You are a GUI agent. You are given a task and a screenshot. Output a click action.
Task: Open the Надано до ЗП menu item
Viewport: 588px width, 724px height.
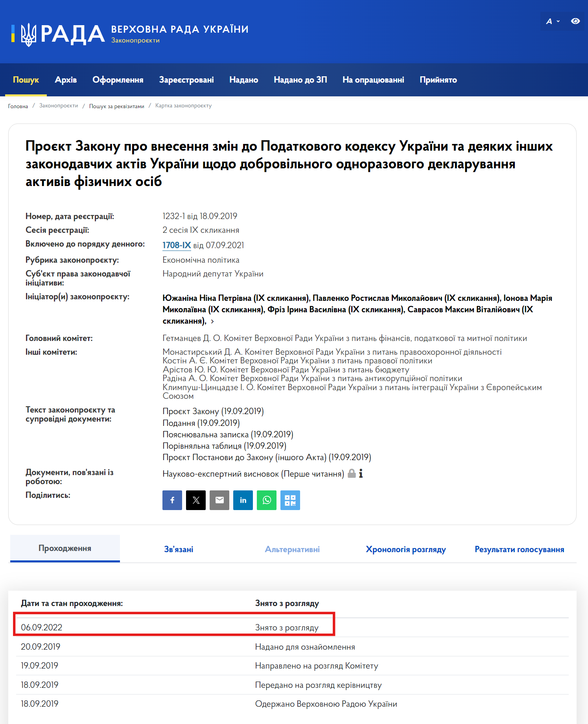[x=300, y=80]
